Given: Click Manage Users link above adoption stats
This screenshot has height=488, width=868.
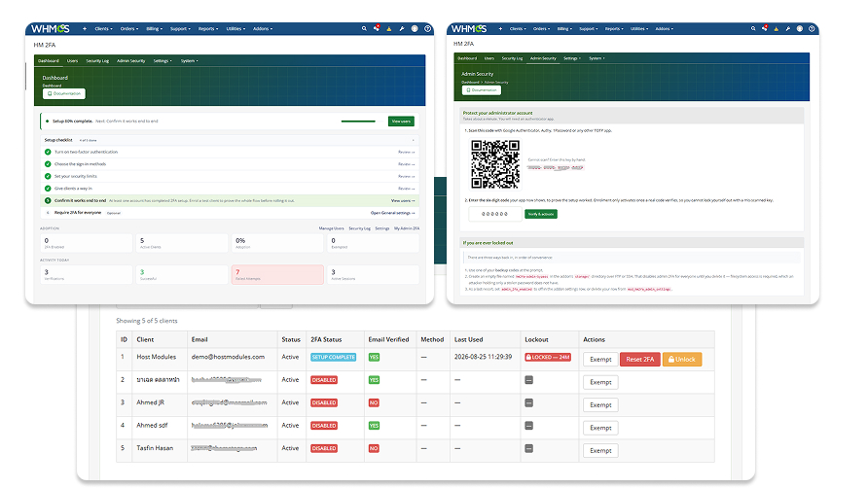Looking at the screenshot, I should pyautogui.click(x=332, y=228).
